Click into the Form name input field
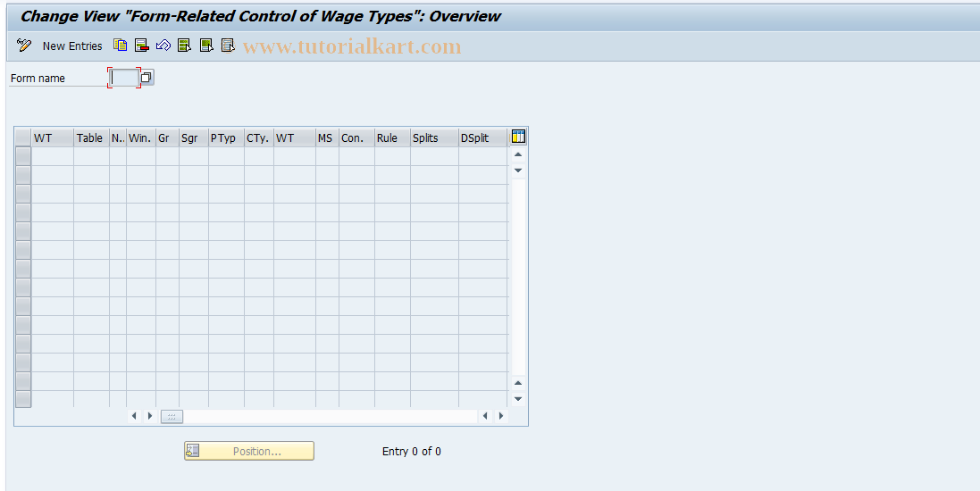This screenshot has width=980, height=491. point(124,78)
